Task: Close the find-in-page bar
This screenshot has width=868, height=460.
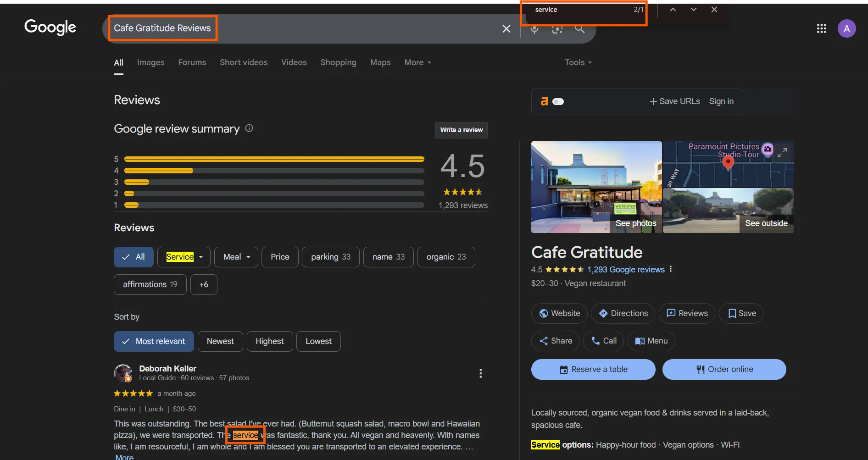Action: [x=714, y=10]
